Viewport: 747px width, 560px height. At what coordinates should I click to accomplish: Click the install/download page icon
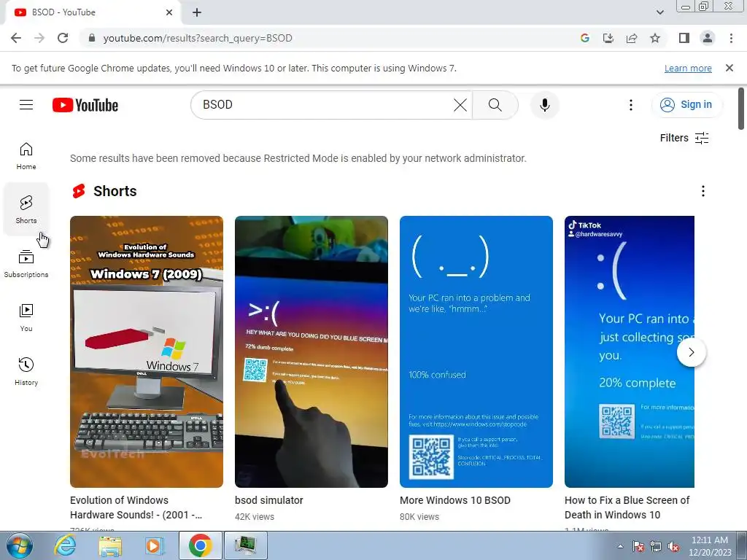pyautogui.click(x=608, y=38)
